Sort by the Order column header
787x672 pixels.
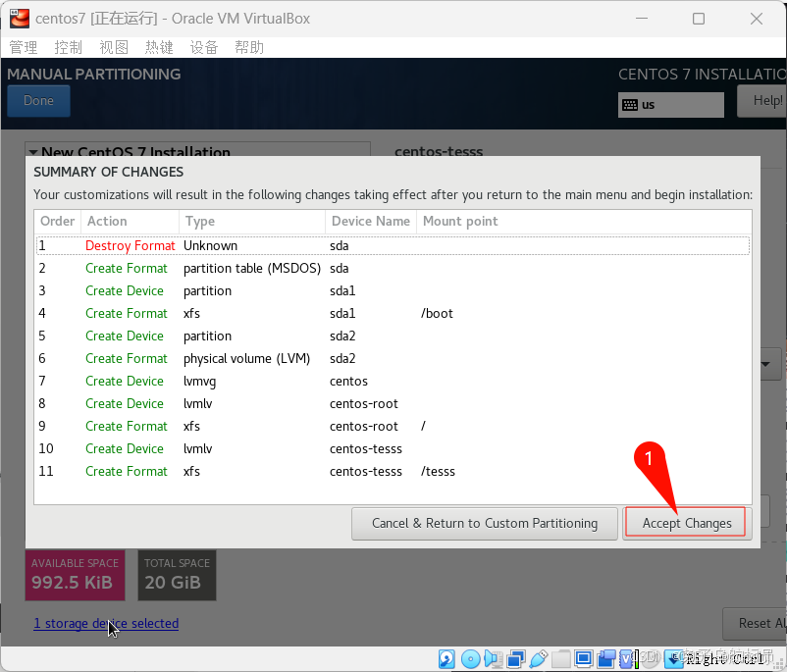point(57,222)
